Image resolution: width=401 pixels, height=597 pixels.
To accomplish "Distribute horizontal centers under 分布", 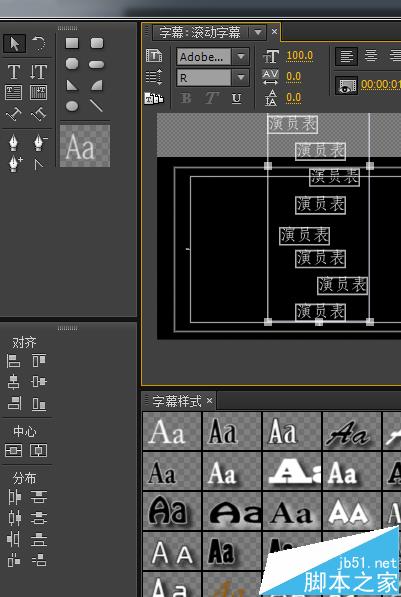I will 14,519.
